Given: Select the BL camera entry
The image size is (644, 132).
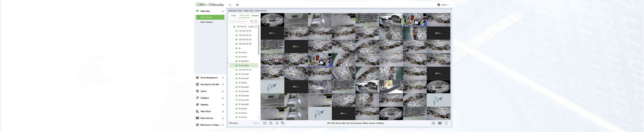Looking at the screenshot, I should click(x=240, y=48).
